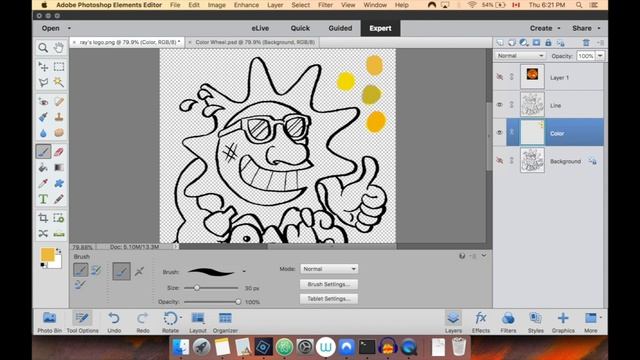Select the Recompose tool
Image resolution: width=640 pixels, height=360 pixels.
point(59,218)
